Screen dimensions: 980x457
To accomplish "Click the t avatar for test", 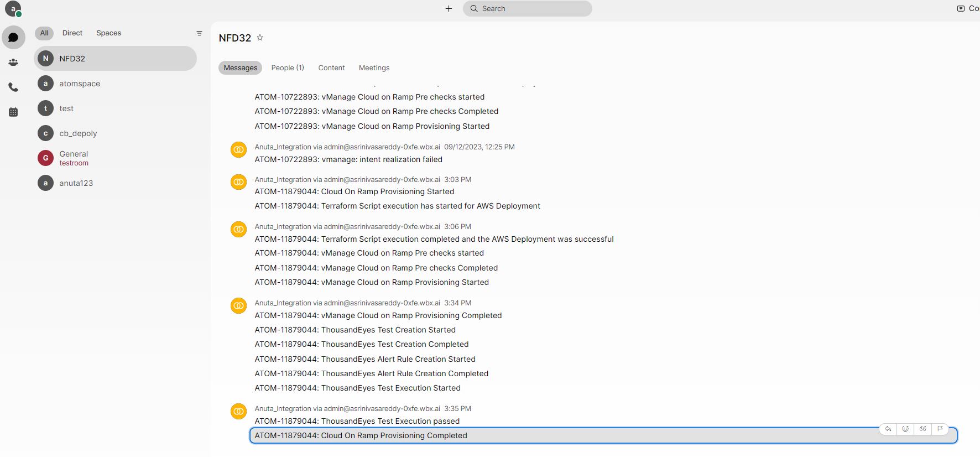I will pos(45,108).
